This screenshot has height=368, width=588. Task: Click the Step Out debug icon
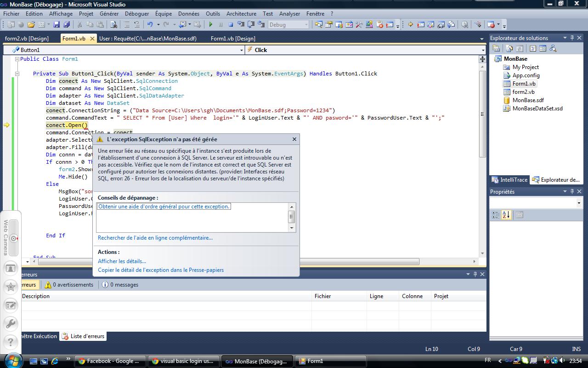click(261, 24)
